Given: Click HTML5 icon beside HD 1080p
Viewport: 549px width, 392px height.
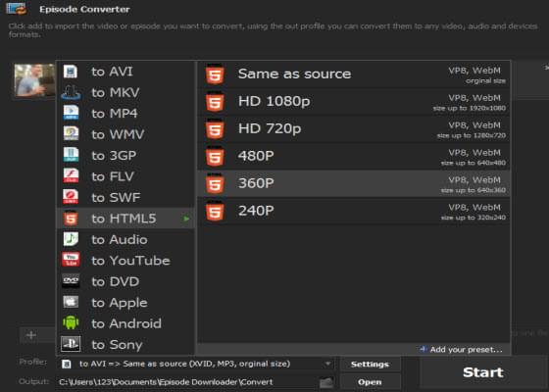Looking at the screenshot, I should tap(215, 102).
